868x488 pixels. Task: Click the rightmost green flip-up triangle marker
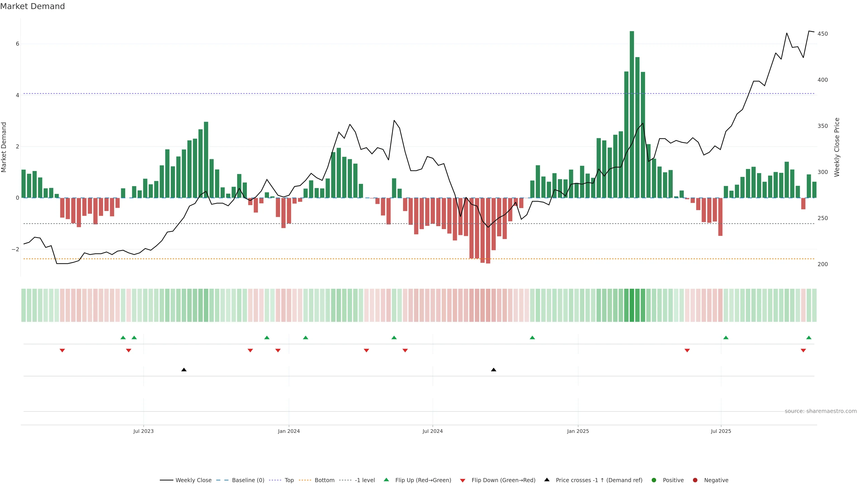click(809, 338)
